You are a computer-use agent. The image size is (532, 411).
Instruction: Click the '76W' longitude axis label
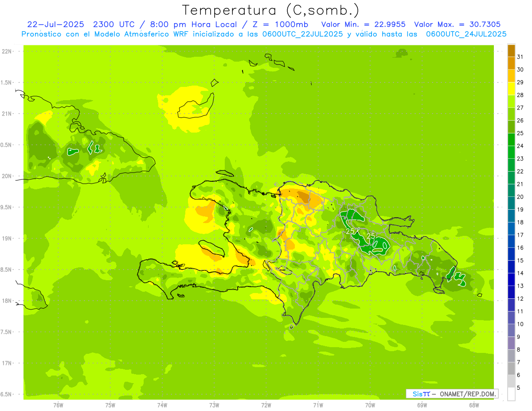(x=58, y=405)
